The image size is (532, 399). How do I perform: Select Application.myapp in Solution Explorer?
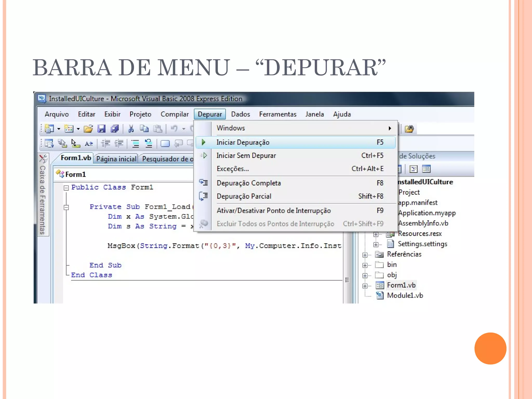tap(427, 213)
